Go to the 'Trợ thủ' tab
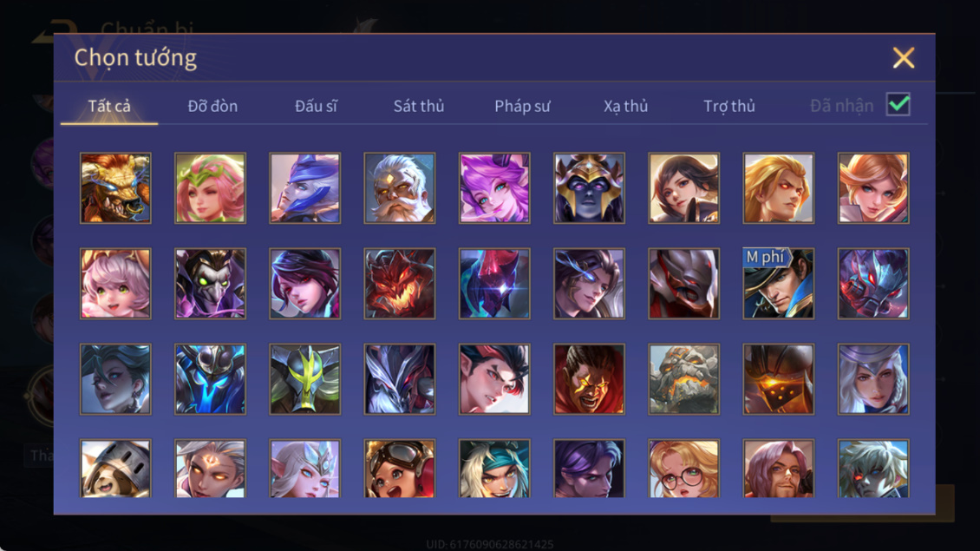This screenshot has height=551, width=980. click(729, 107)
